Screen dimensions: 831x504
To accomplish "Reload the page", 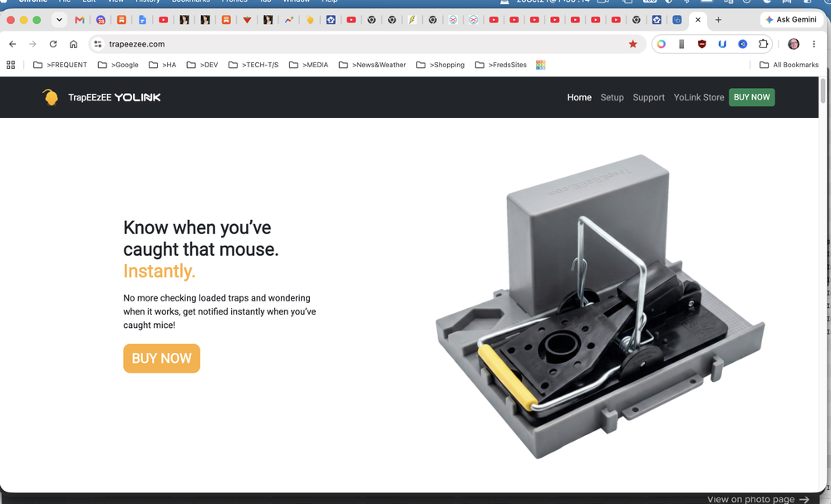I will pyautogui.click(x=53, y=44).
